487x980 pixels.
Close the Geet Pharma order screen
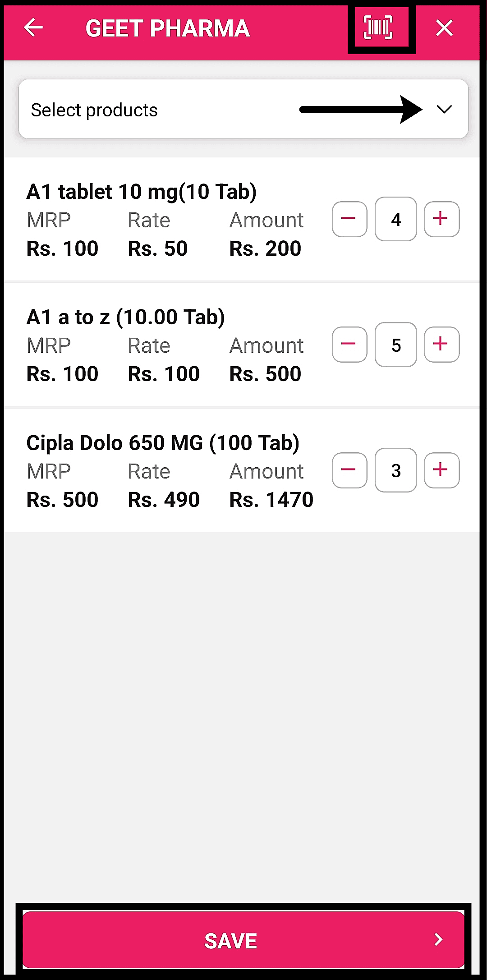[x=444, y=28]
